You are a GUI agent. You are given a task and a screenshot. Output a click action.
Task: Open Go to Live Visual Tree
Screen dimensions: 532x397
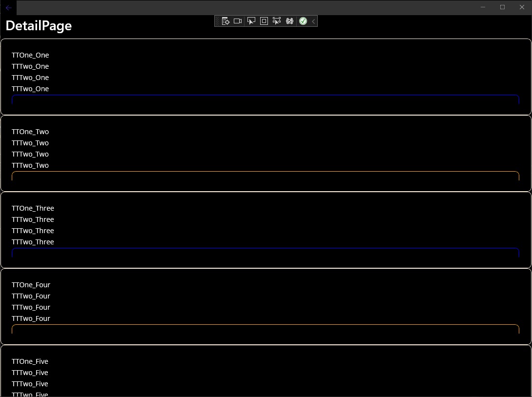[x=225, y=21]
